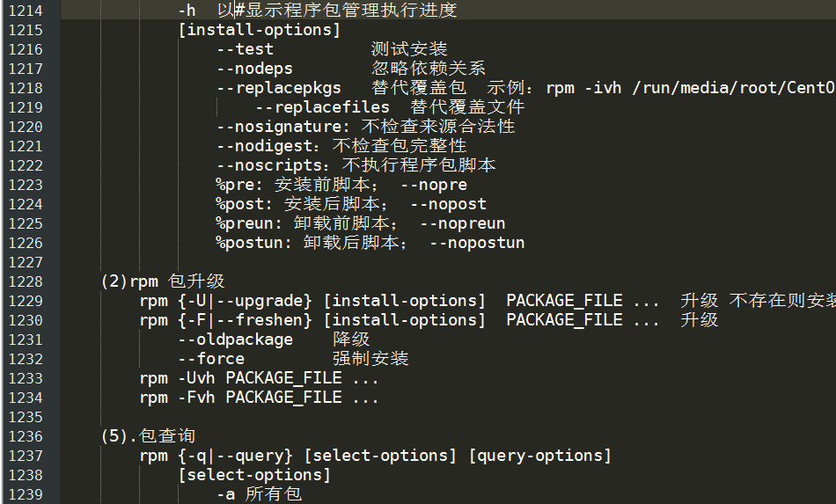Place cursor on rpm -Fvh PACKAGE_FILE line
Image resolution: width=836 pixels, height=504 pixels.
click(x=259, y=398)
